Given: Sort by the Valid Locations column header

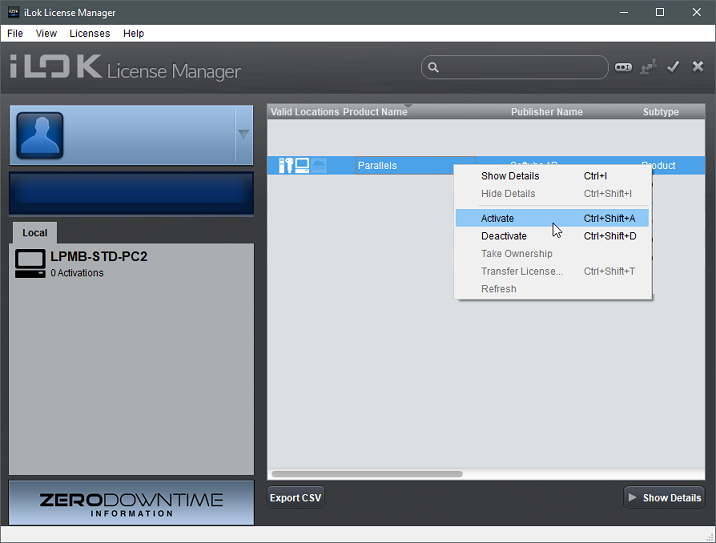Looking at the screenshot, I should pyautogui.click(x=305, y=112).
